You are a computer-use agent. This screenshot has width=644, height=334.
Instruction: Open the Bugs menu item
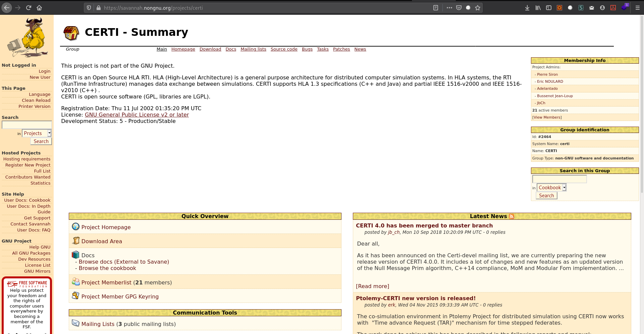tap(307, 49)
